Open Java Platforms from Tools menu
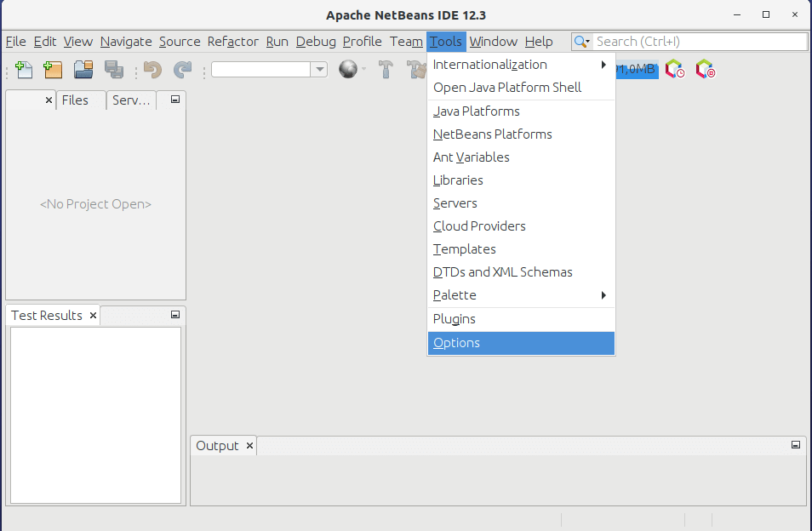Image resolution: width=812 pixels, height=531 pixels. pos(521,111)
